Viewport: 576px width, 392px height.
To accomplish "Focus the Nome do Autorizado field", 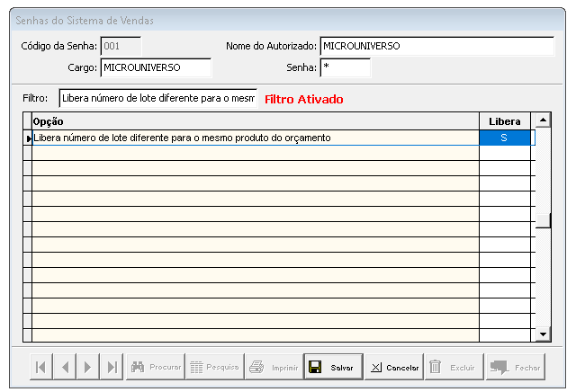I will tap(436, 46).
